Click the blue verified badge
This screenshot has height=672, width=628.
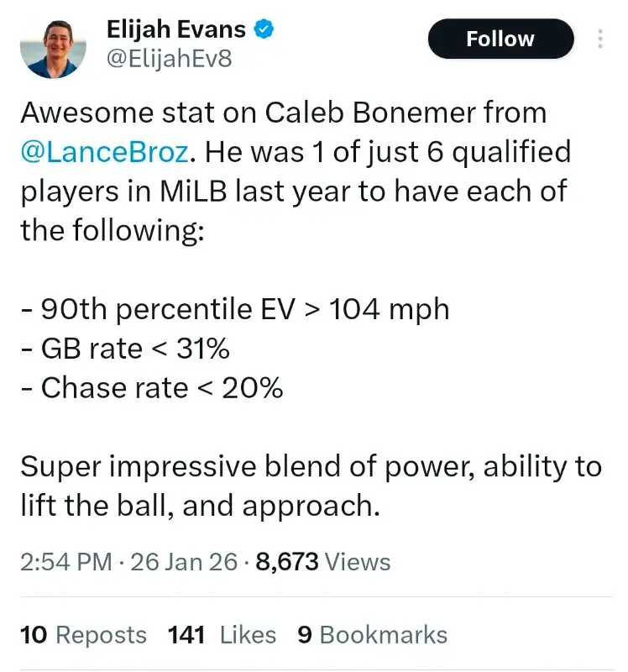(265, 29)
